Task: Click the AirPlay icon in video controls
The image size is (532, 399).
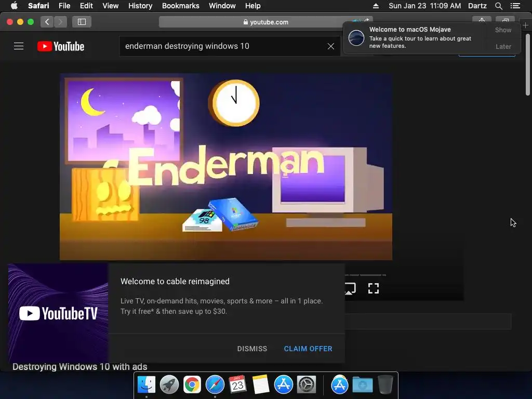Action: point(350,288)
